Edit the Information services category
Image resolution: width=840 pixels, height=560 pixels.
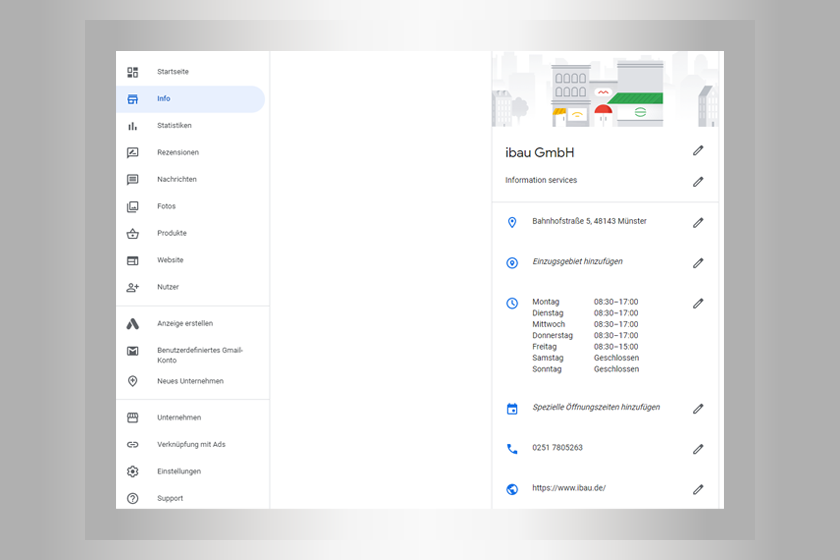(698, 182)
